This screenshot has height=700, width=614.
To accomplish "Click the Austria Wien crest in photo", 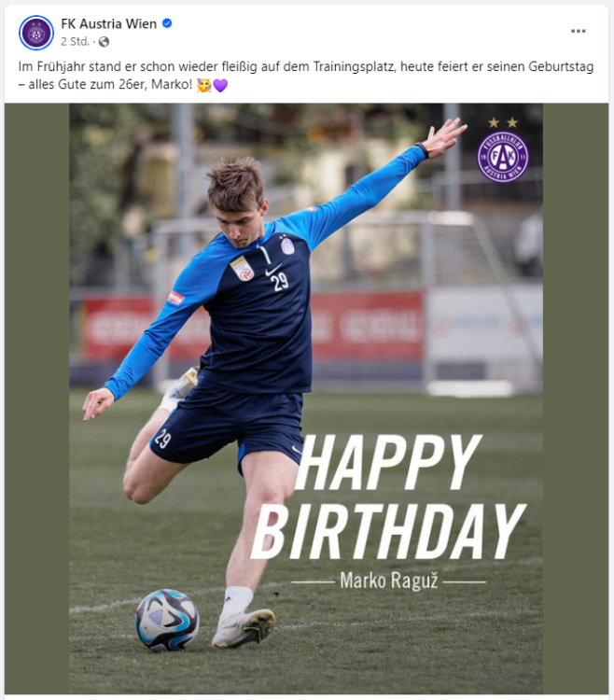I will (x=503, y=157).
